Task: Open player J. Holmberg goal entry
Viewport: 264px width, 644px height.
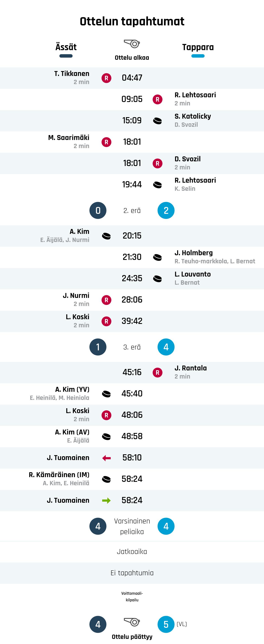Action: coord(194,253)
